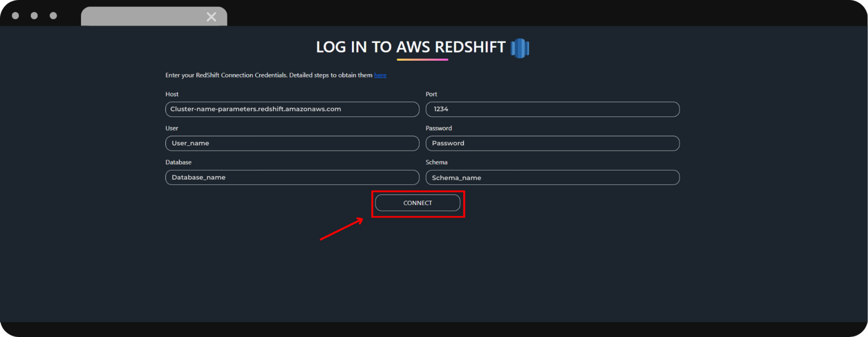Click the Password input box

pos(552,144)
